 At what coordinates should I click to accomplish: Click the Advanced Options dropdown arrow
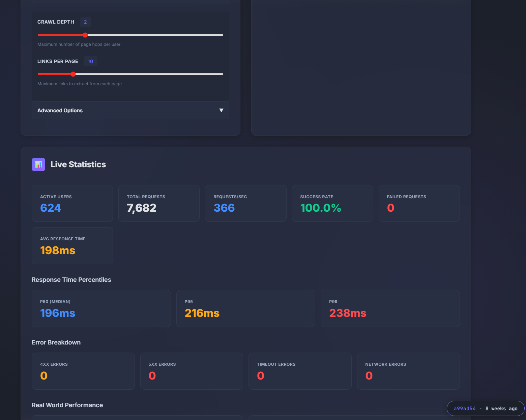pos(221,111)
